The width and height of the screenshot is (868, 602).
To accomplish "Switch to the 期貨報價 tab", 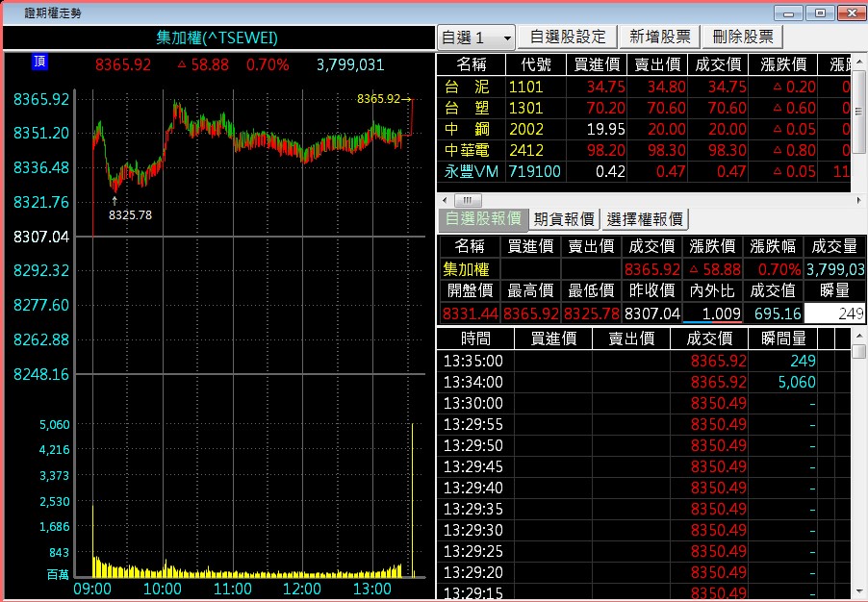I will 567,219.
